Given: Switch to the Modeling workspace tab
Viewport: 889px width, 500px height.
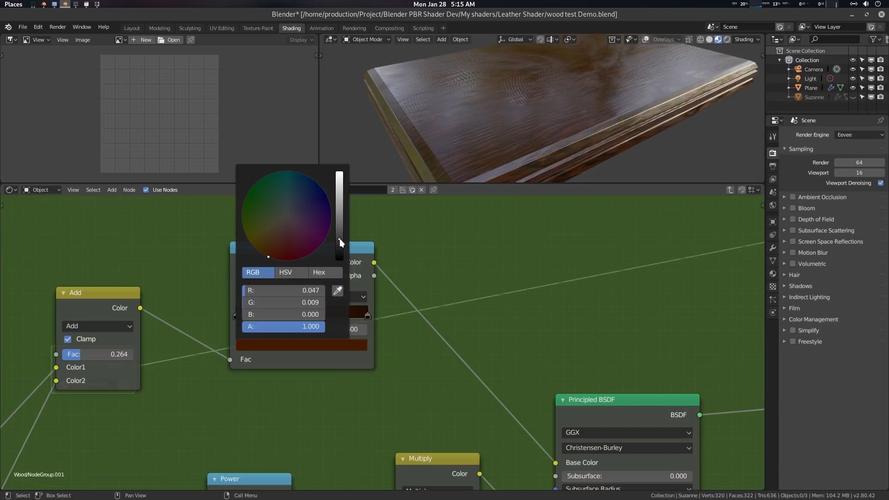Looking at the screenshot, I should point(159,28).
